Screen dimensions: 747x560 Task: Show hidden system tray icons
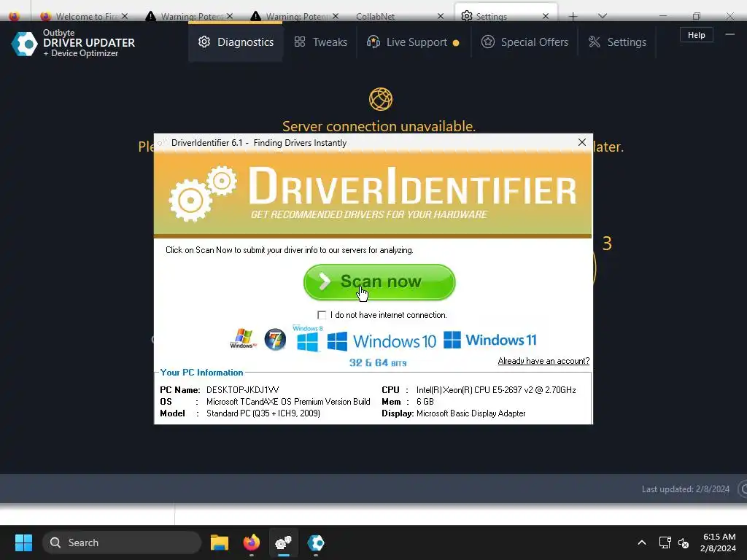click(642, 542)
